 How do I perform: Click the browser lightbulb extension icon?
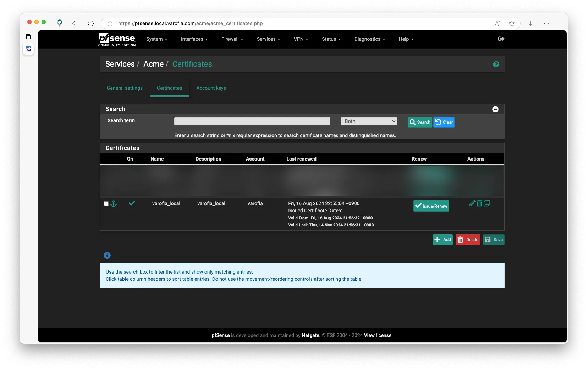[x=60, y=23]
